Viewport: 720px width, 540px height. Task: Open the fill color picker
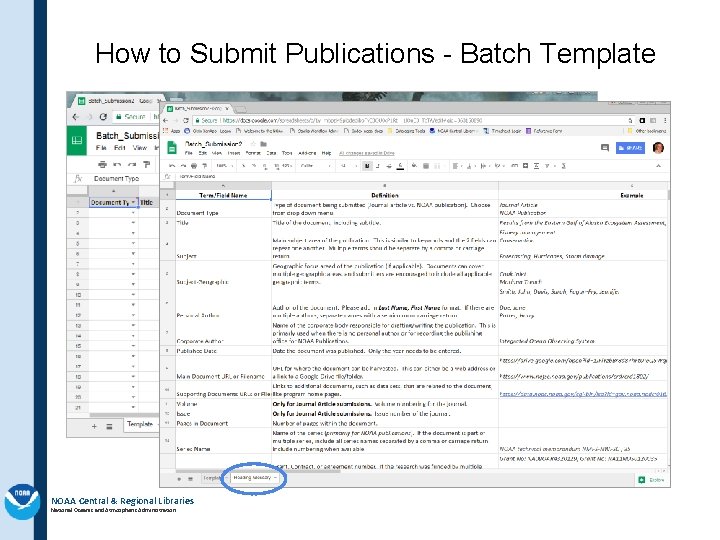[414, 166]
